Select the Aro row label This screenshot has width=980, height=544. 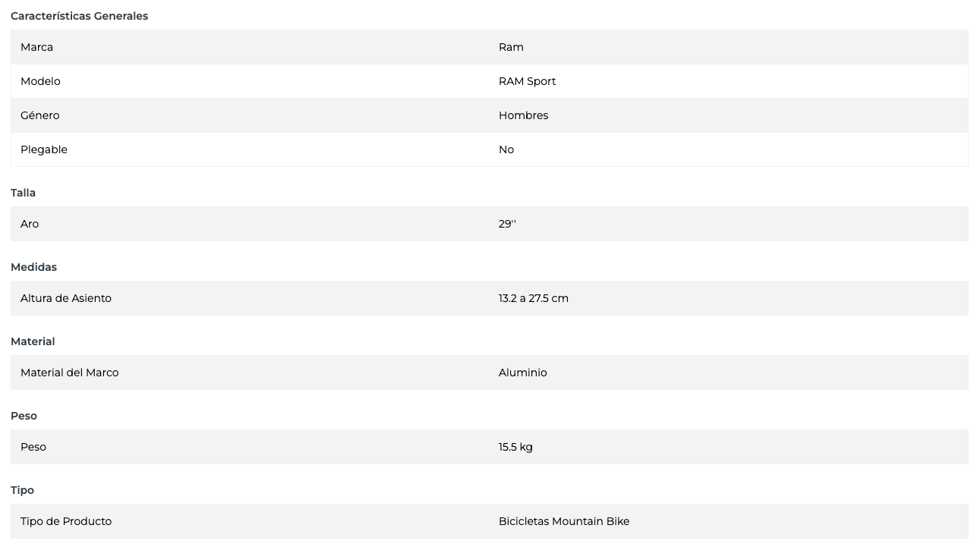tap(30, 224)
